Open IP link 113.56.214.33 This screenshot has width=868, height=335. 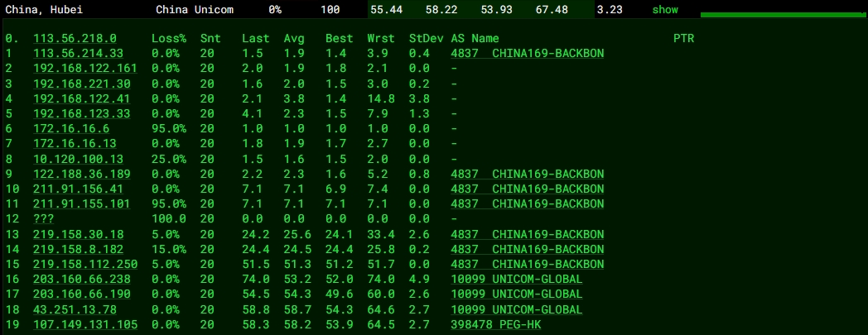pos(78,54)
